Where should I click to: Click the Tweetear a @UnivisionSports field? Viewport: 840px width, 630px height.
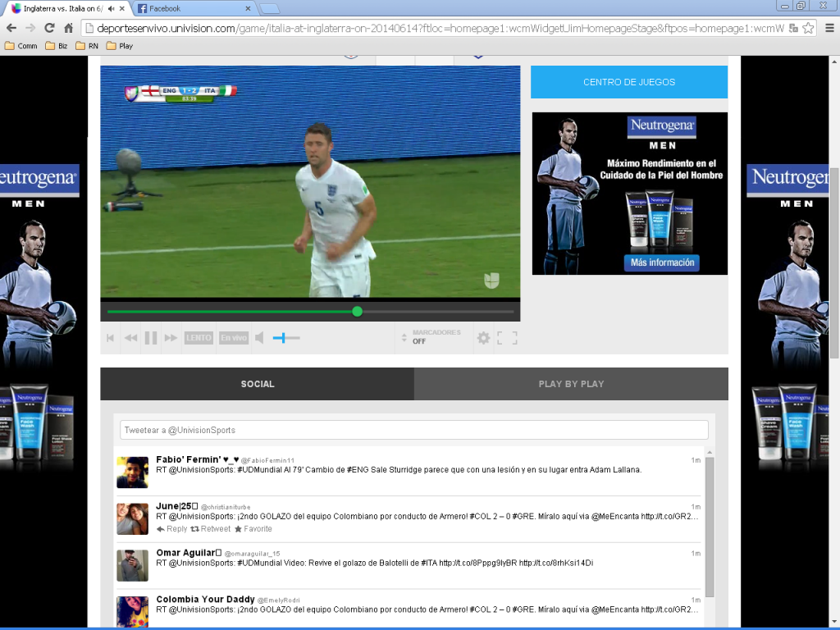414,430
